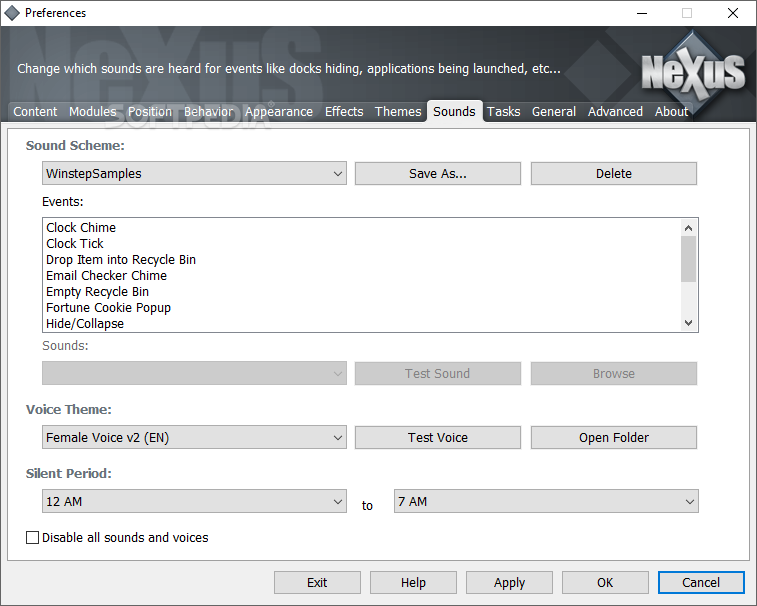Select Clock Tick event
757x606 pixels.
tap(362, 243)
